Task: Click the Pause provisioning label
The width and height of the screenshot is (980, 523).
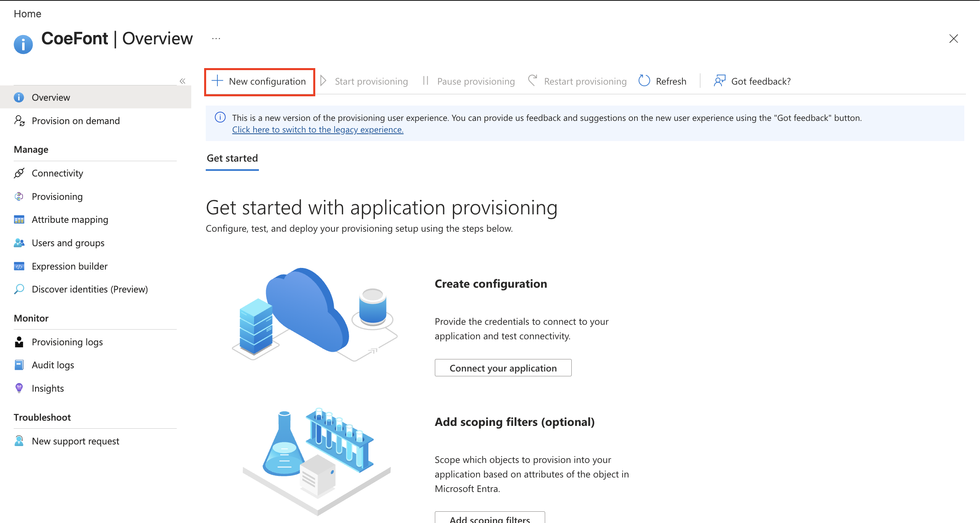Action: [476, 81]
